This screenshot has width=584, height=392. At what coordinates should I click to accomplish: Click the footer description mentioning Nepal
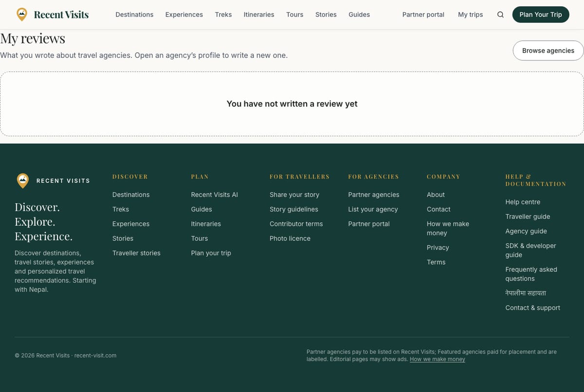pos(55,271)
